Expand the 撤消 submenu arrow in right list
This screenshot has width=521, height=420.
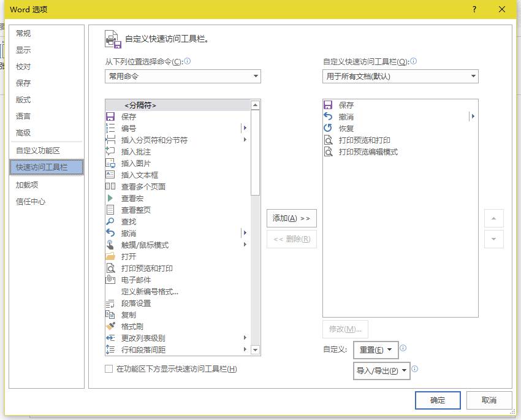473,116
